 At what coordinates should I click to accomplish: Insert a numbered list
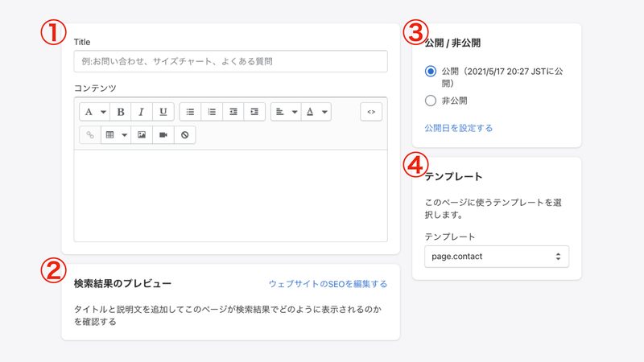[212, 112]
